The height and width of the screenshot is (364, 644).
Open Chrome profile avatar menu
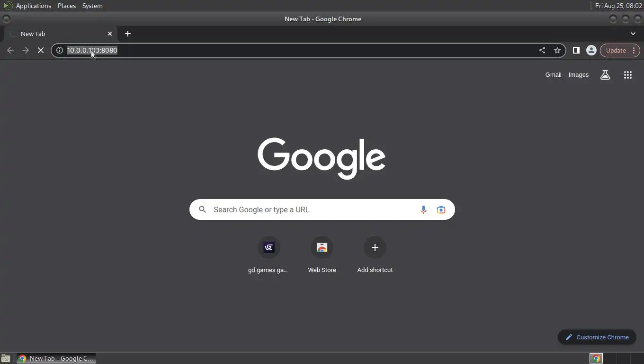coord(591,50)
